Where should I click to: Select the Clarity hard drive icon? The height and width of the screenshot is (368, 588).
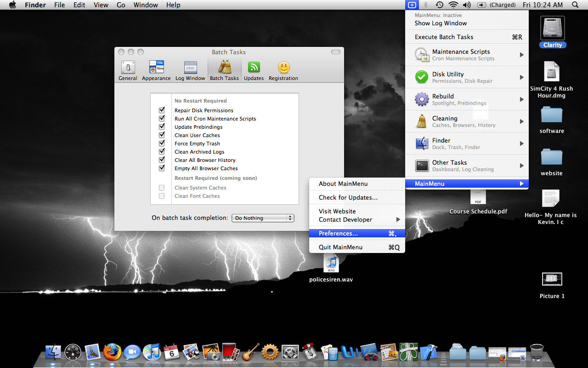[552, 29]
